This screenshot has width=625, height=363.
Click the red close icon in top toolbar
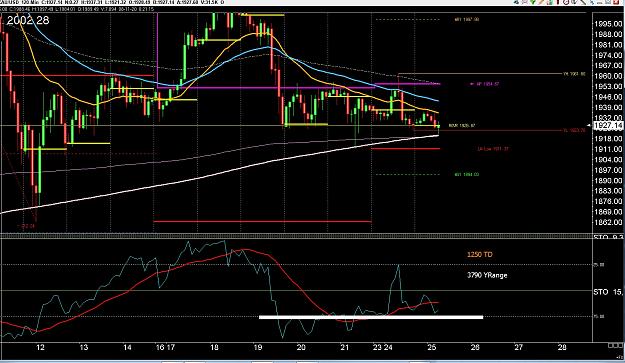click(x=616, y=2)
